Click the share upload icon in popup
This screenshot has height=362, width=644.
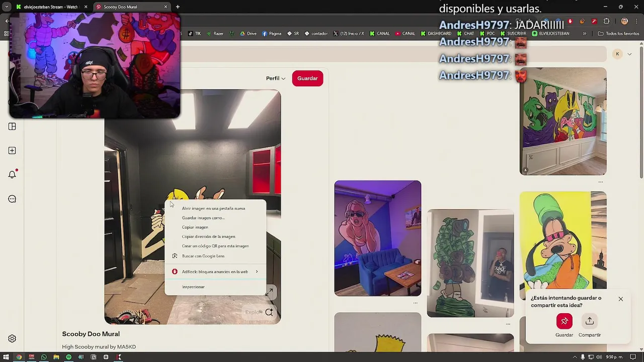[590, 321]
